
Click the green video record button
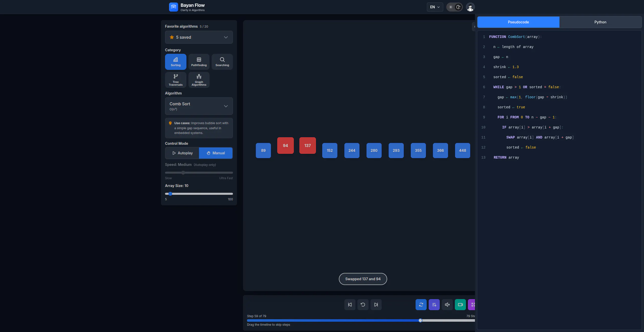pos(460,305)
